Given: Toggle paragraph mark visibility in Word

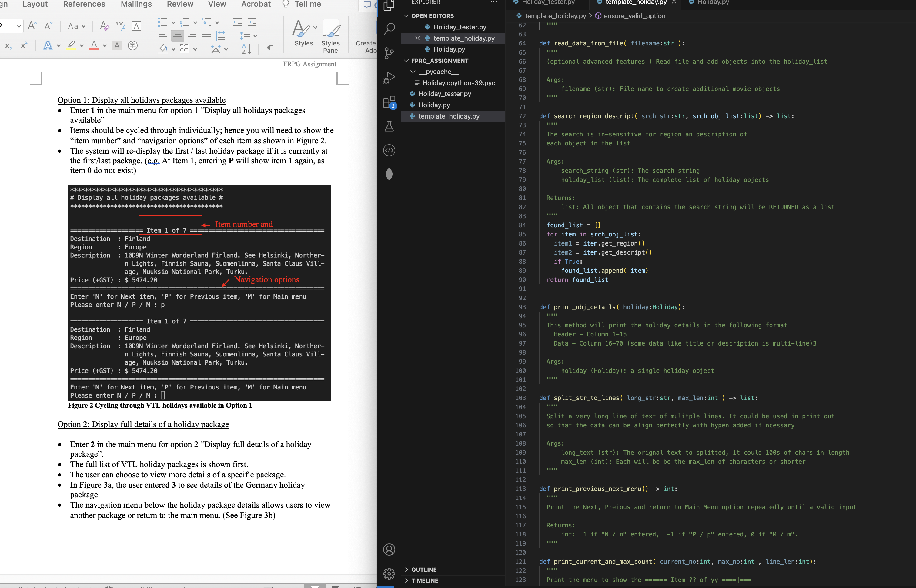Looking at the screenshot, I should click(x=270, y=49).
